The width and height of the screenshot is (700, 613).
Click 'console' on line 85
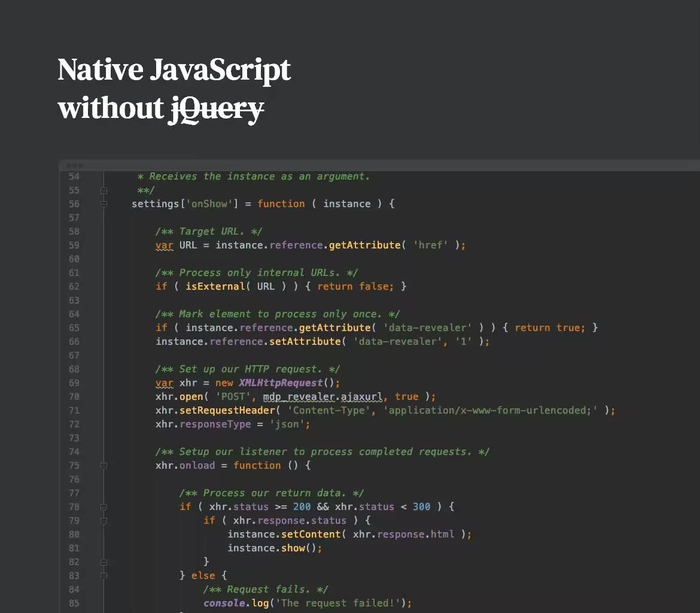224,603
